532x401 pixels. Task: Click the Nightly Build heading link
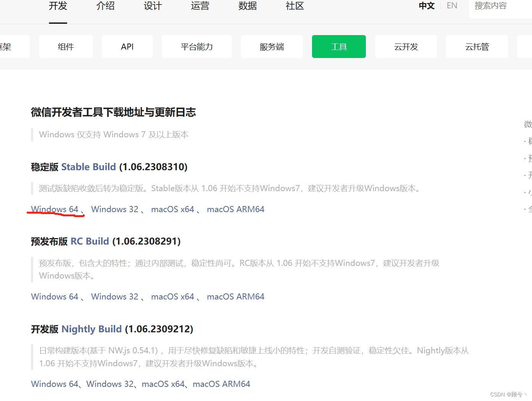click(92, 329)
